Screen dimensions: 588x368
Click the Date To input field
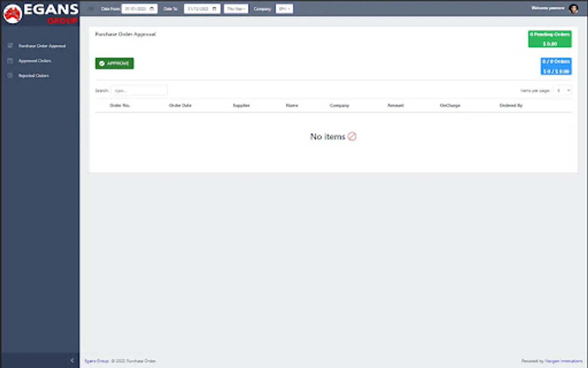[202, 9]
